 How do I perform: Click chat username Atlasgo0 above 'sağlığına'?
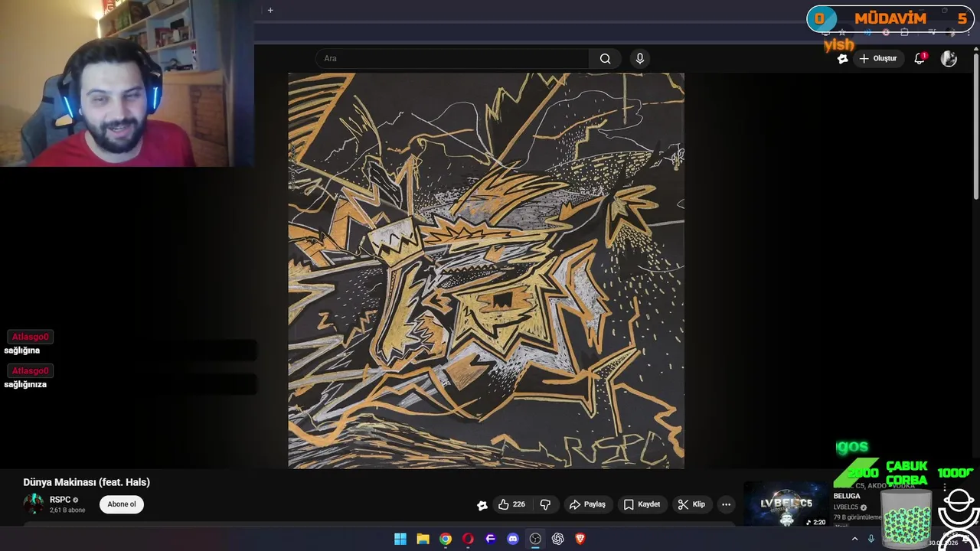coord(30,337)
